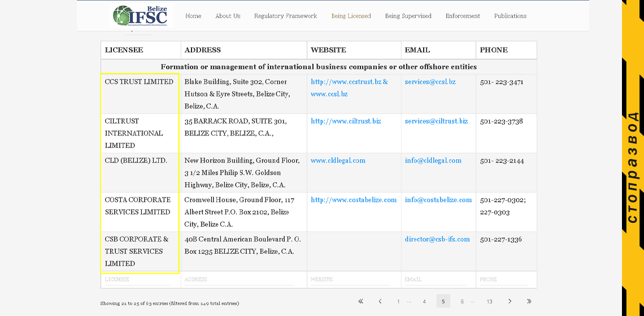Email info@costabelize.com

[x=438, y=200]
